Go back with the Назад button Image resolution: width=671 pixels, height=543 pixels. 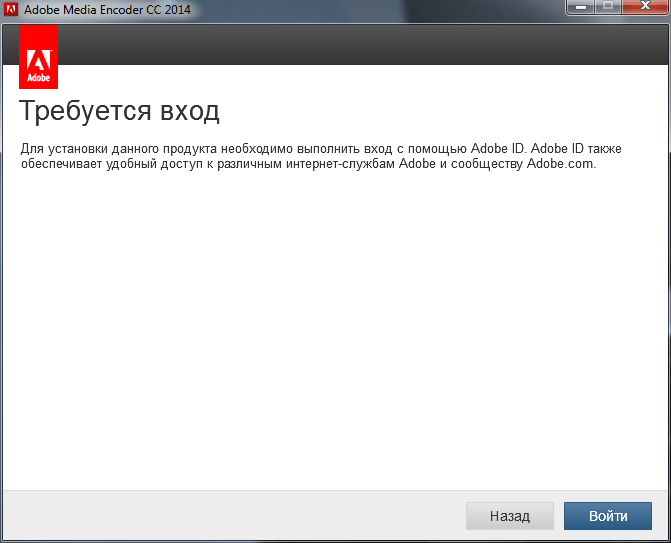tap(510, 516)
